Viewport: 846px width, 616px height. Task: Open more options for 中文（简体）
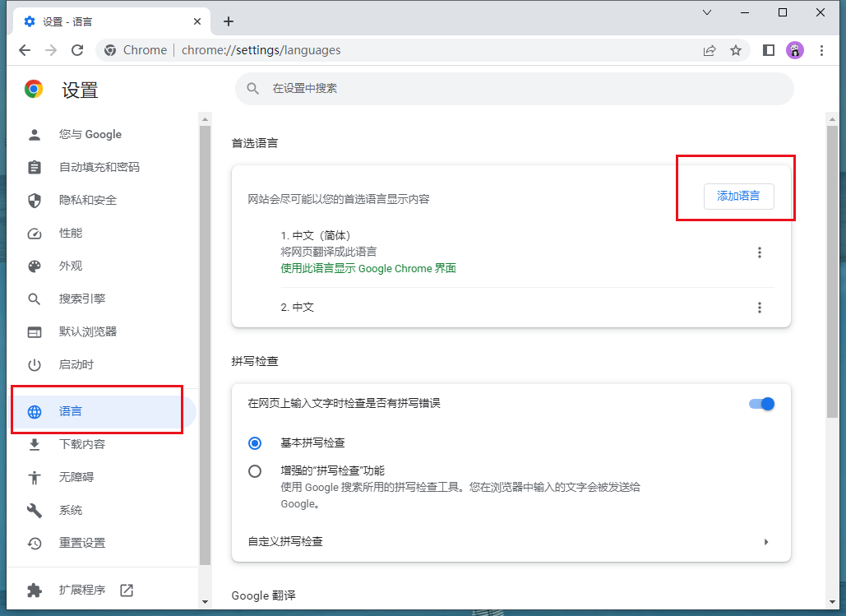point(759,252)
